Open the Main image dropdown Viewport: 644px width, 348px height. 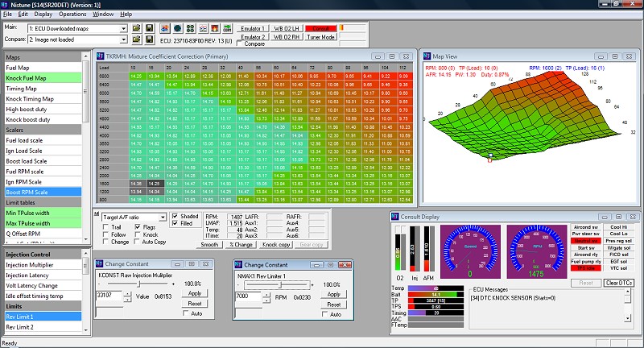coord(123,28)
